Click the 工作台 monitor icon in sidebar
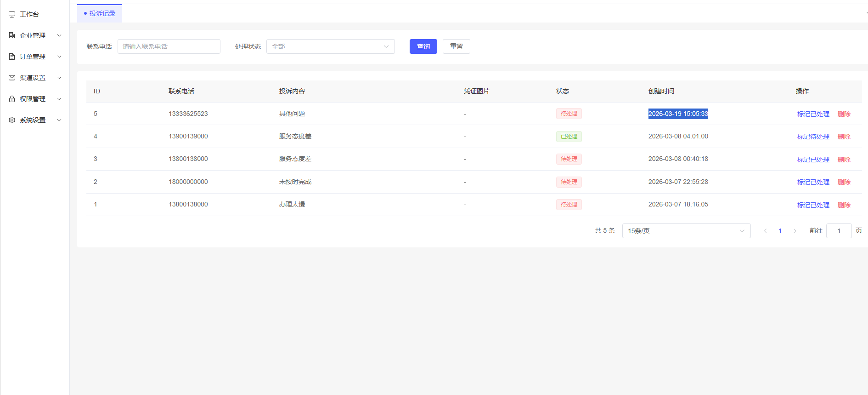This screenshot has height=395, width=868. pos(12,15)
